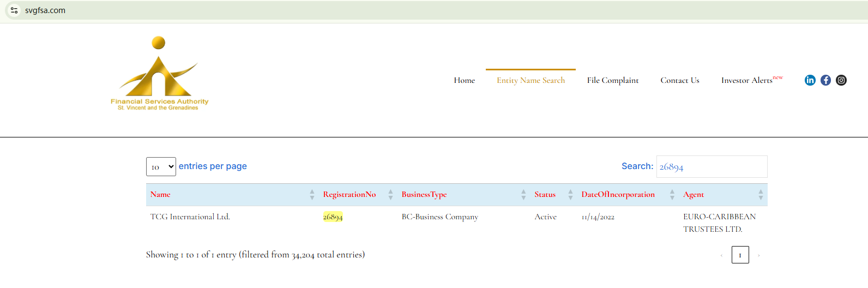Click the previous page arrow
The width and height of the screenshot is (868, 288).
point(721,255)
